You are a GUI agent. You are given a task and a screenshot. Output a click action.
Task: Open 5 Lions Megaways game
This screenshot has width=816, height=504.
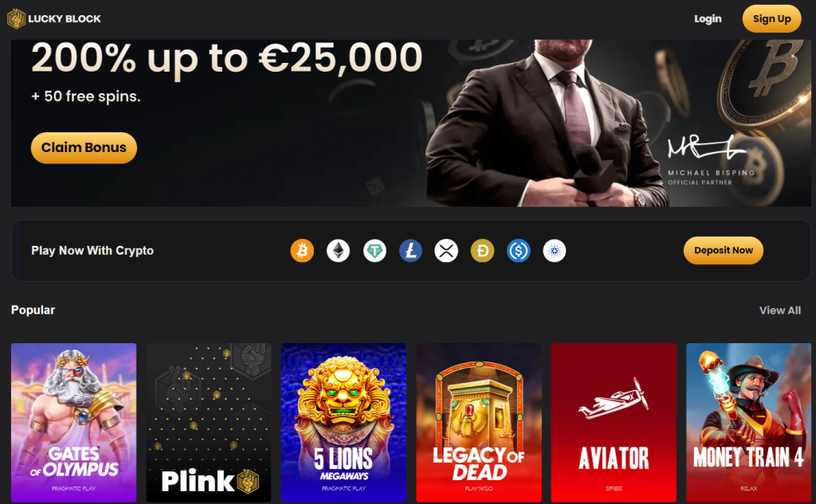(343, 423)
